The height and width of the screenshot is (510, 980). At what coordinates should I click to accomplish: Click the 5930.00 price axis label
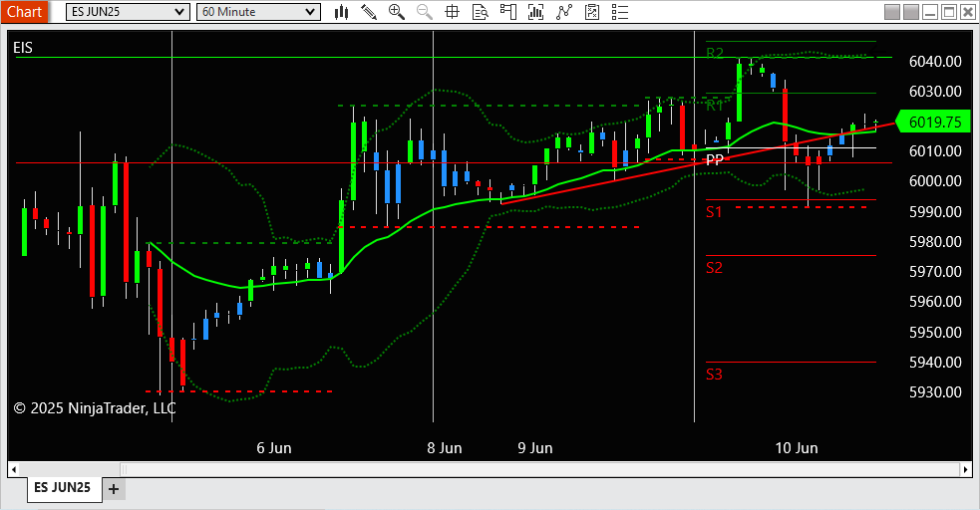[x=935, y=392]
